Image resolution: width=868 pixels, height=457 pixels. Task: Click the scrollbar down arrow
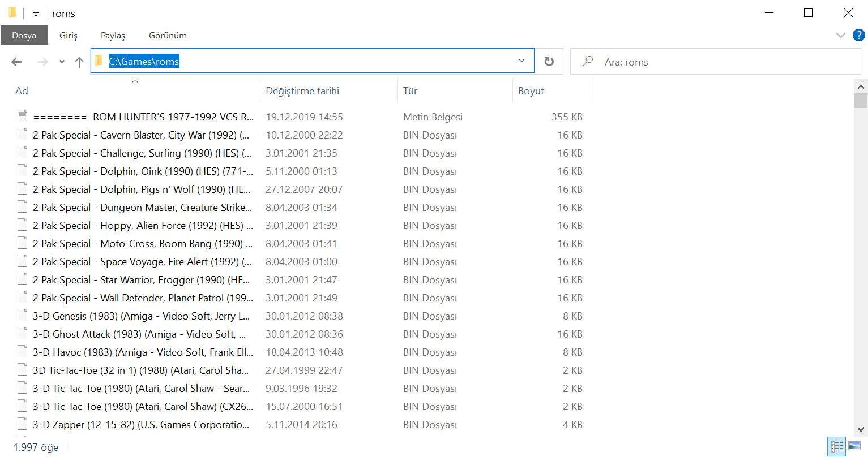[861, 429]
